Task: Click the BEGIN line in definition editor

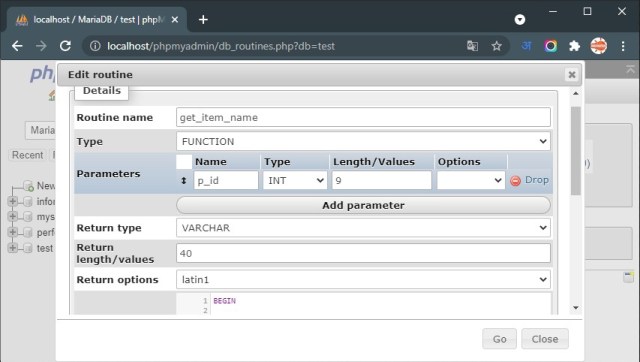Action: pyautogui.click(x=224, y=301)
